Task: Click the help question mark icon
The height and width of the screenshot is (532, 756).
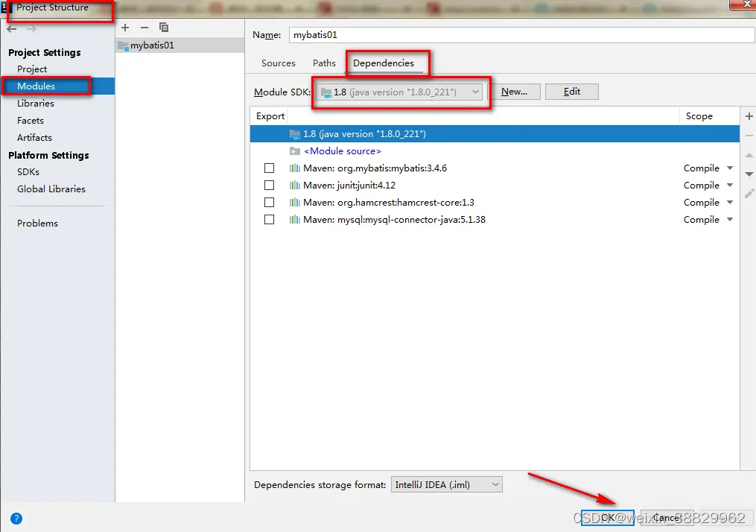Action: 16,519
